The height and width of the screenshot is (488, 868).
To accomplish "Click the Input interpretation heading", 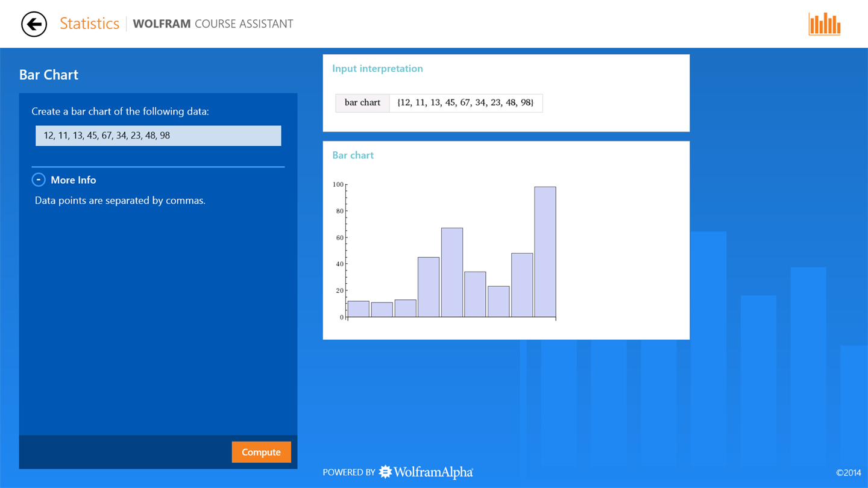I will click(377, 69).
